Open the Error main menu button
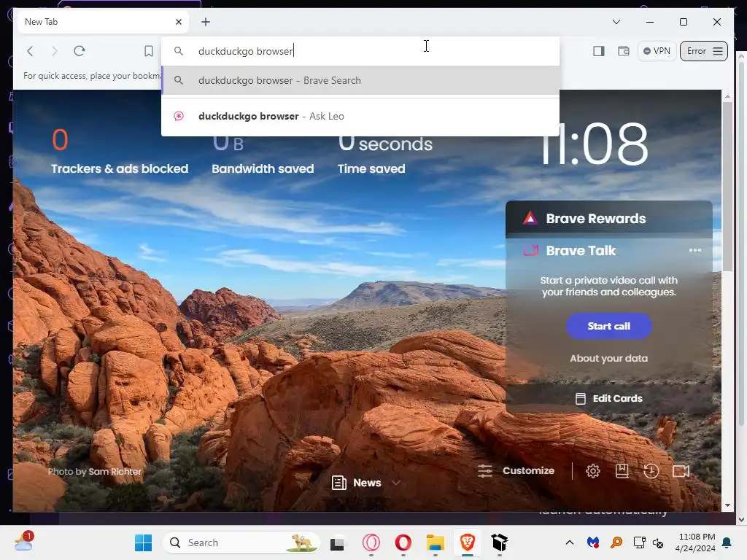The height and width of the screenshot is (560, 747). click(704, 51)
